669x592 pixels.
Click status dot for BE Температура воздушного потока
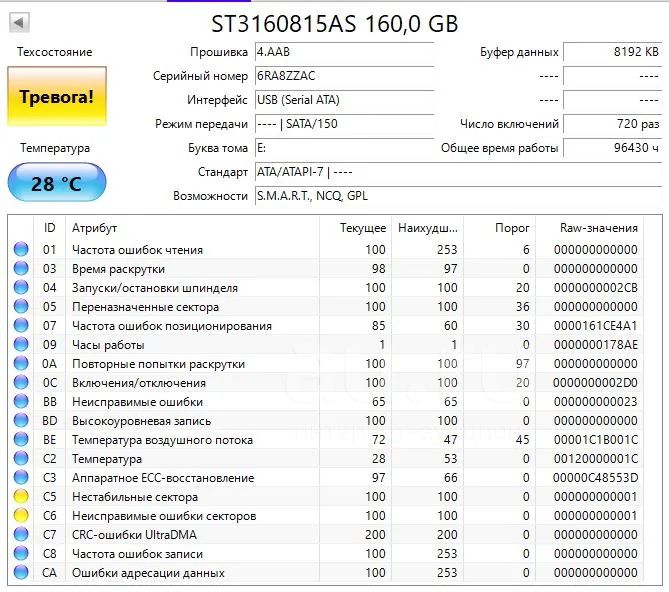(x=21, y=439)
